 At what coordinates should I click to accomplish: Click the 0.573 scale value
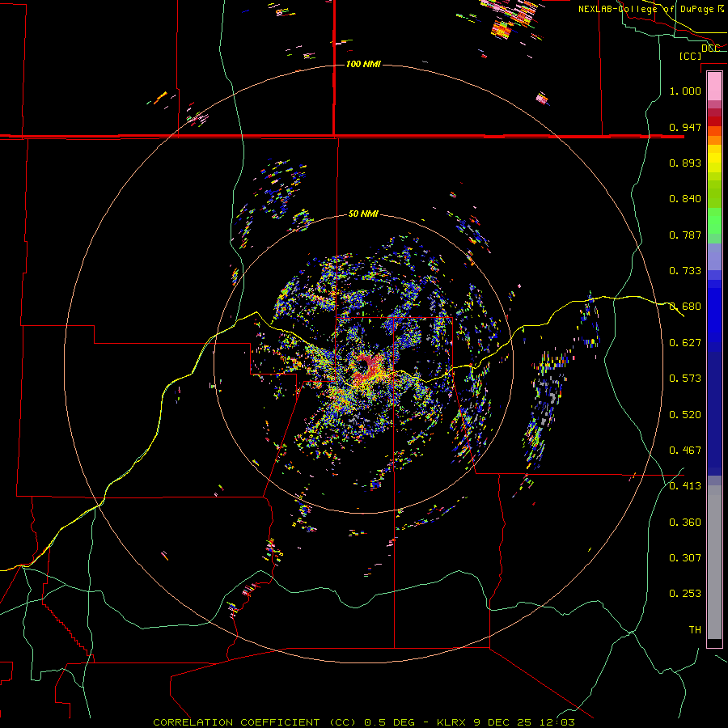pos(685,379)
